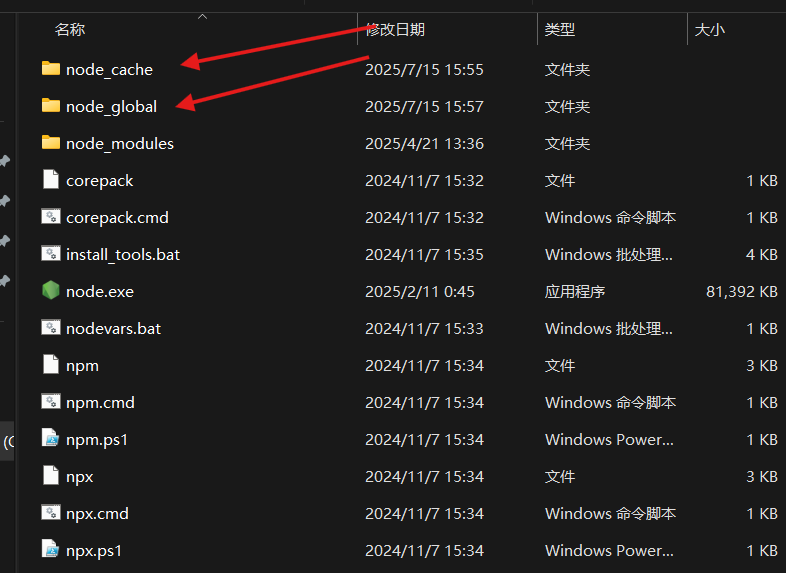This screenshot has width=786, height=573.
Task: Select the nodevars.bat batch icon
Action: point(51,327)
